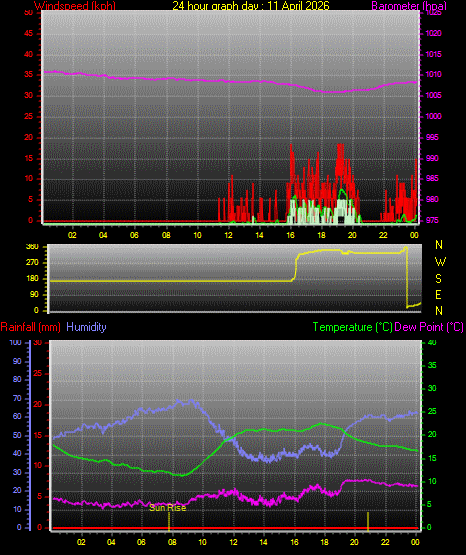Click the yellow sunset marker line near 21

pos(368,521)
